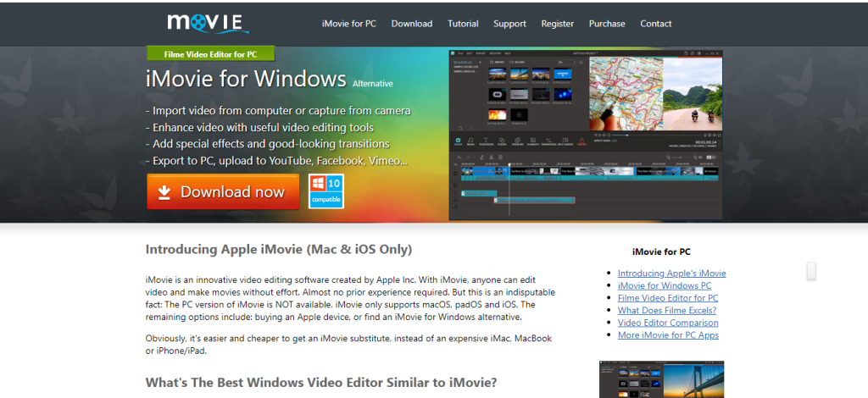The height and width of the screenshot is (398, 868).
Task: Follow the Introducing Apple's iMovie sidebar link
Action: pos(671,273)
